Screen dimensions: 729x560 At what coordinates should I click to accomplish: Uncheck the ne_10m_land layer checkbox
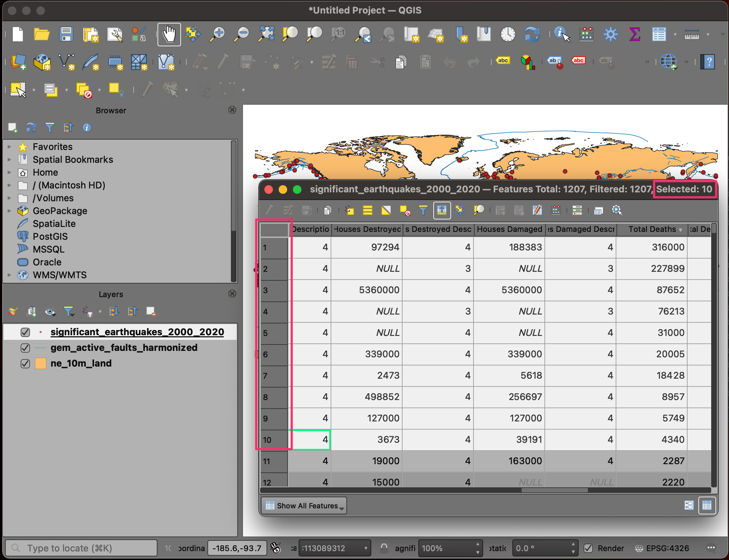[x=25, y=363]
